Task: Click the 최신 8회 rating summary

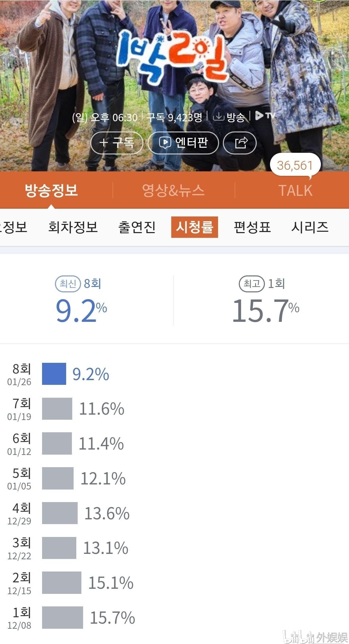Action: click(x=81, y=300)
